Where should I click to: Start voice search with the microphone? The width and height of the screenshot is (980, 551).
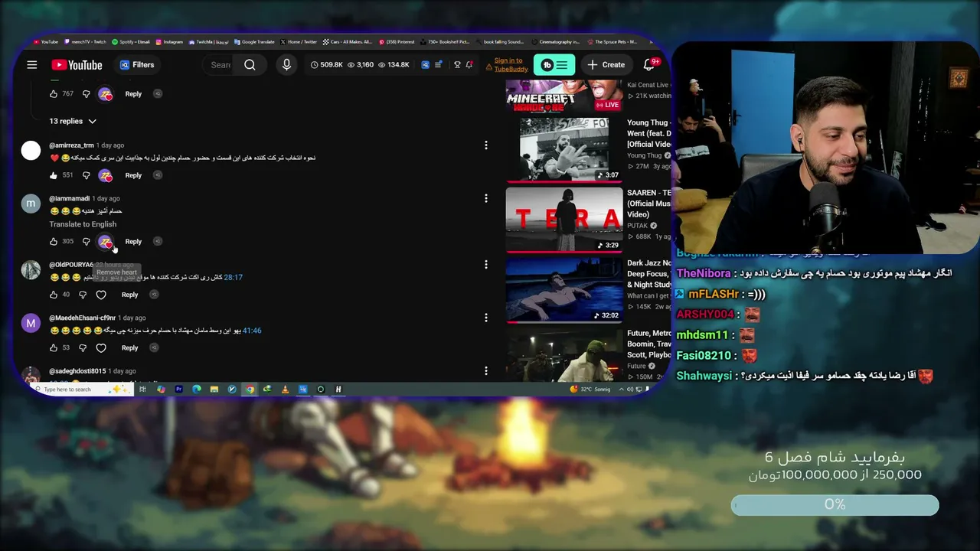286,65
